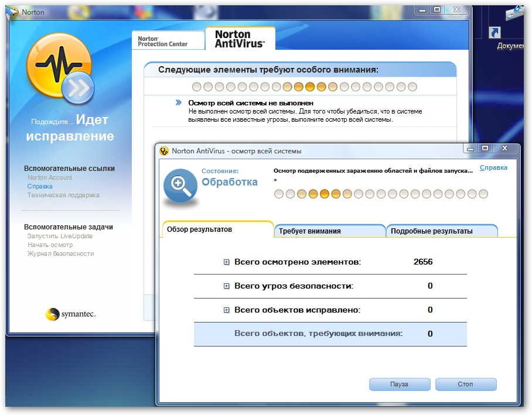Click the Запустить LiveUpdate task link

coord(60,236)
